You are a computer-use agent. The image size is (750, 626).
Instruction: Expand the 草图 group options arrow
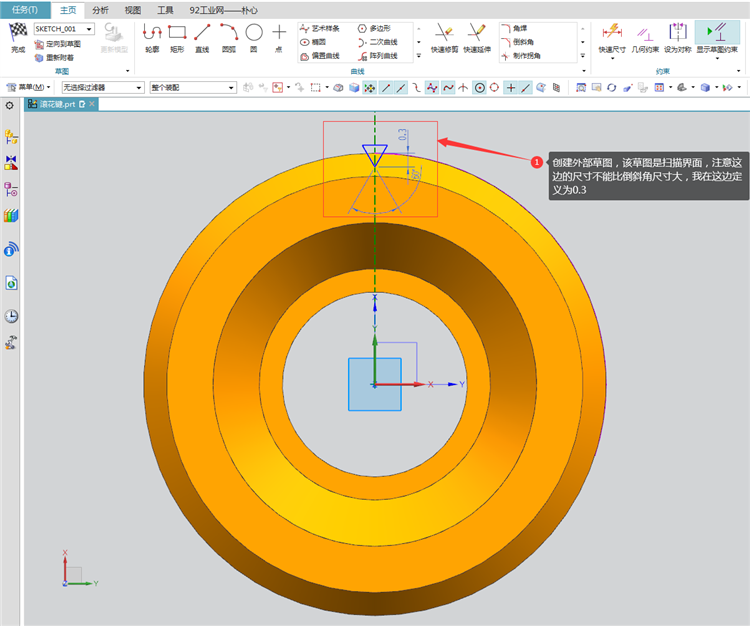tap(128, 71)
